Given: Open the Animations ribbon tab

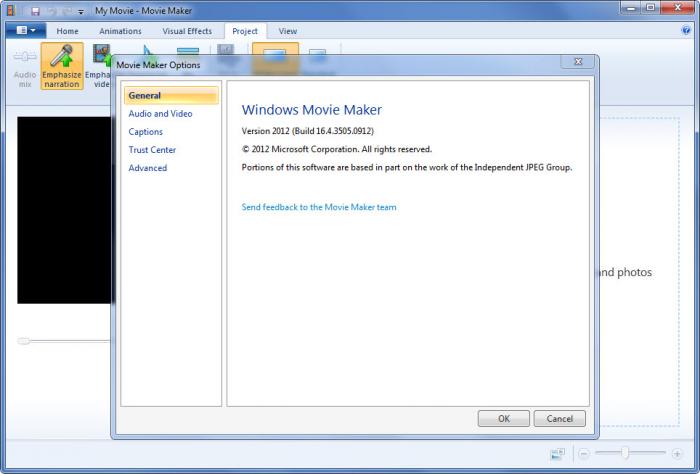Looking at the screenshot, I should [120, 31].
